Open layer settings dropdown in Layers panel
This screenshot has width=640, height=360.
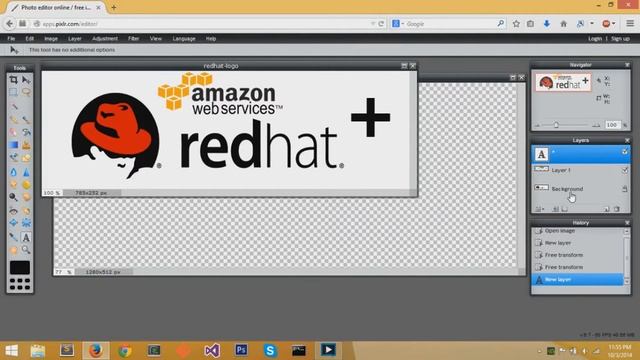tap(540, 209)
